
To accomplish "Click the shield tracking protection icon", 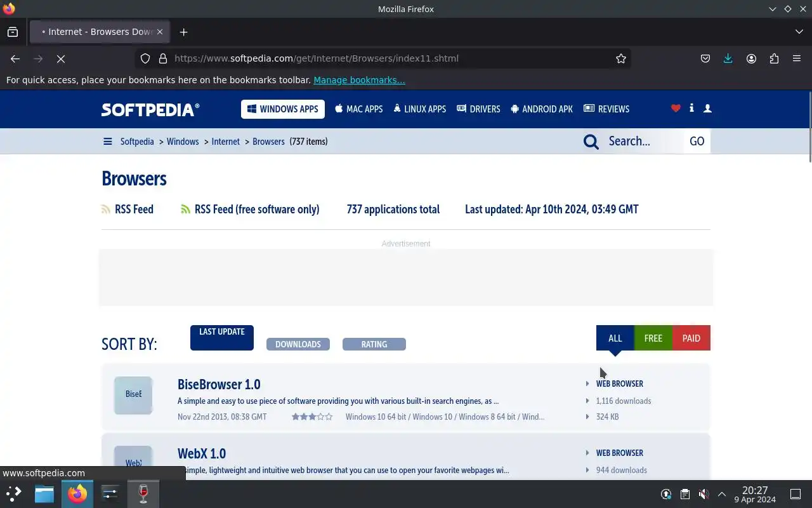I will pos(145,58).
